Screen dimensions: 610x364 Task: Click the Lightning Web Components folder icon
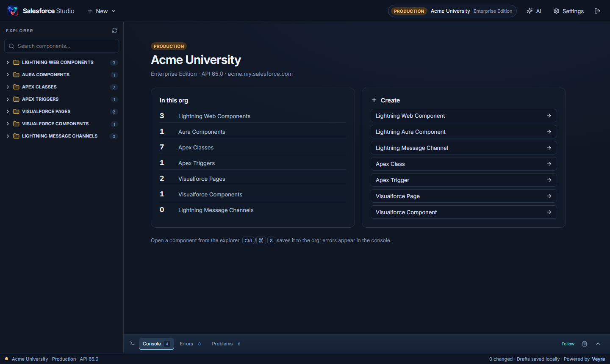(17, 62)
